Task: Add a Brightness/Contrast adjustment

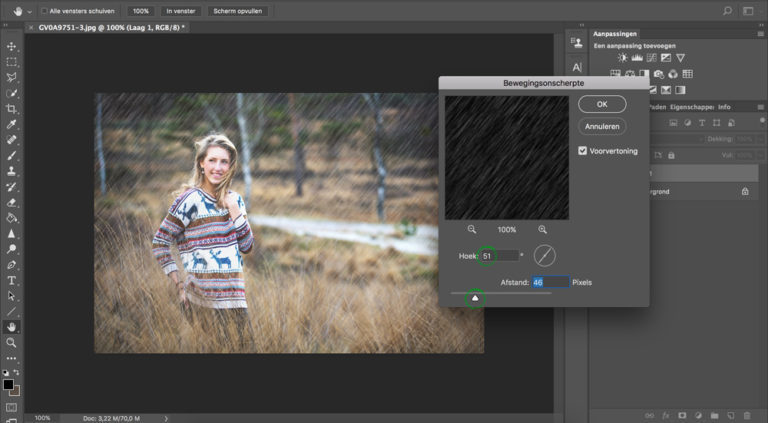Action: tap(623, 58)
